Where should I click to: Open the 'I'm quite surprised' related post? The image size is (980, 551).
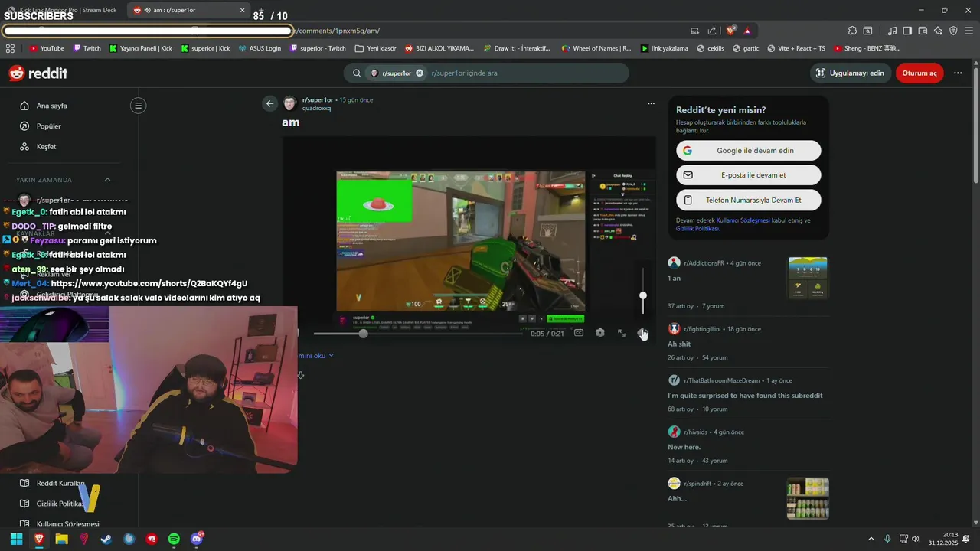click(x=745, y=396)
